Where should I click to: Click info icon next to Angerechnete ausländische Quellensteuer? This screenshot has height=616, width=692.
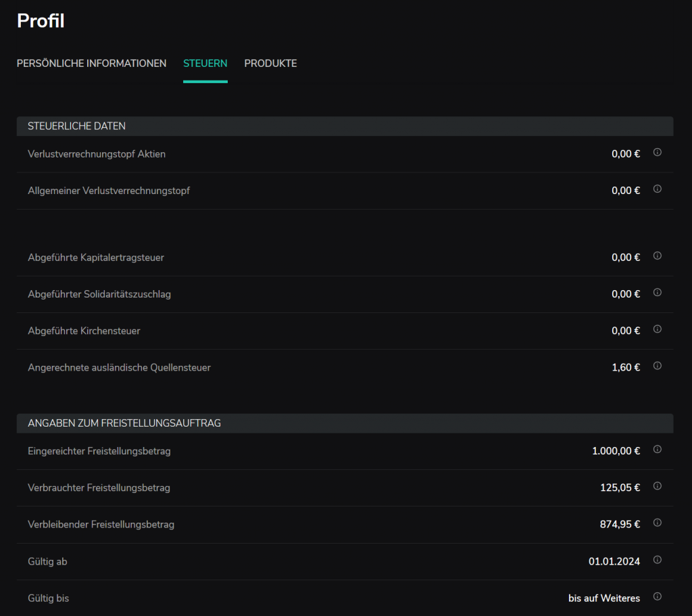click(657, 366)
